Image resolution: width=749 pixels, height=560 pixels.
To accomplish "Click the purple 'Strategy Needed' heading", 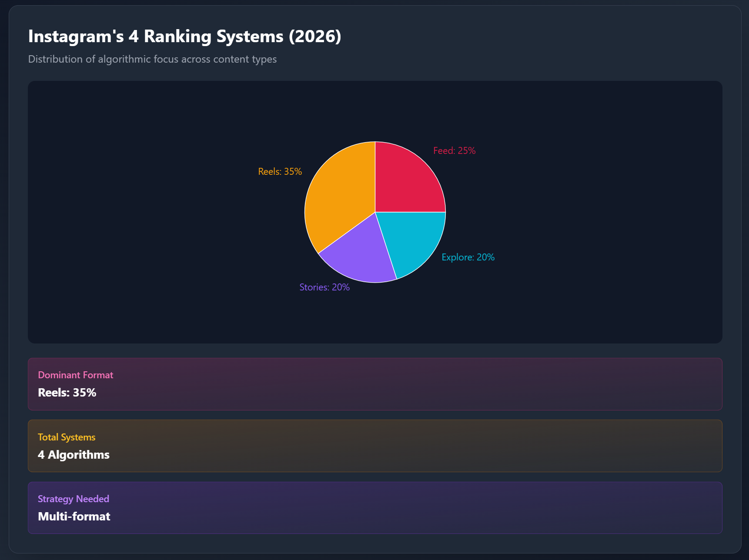I will 74,499.
